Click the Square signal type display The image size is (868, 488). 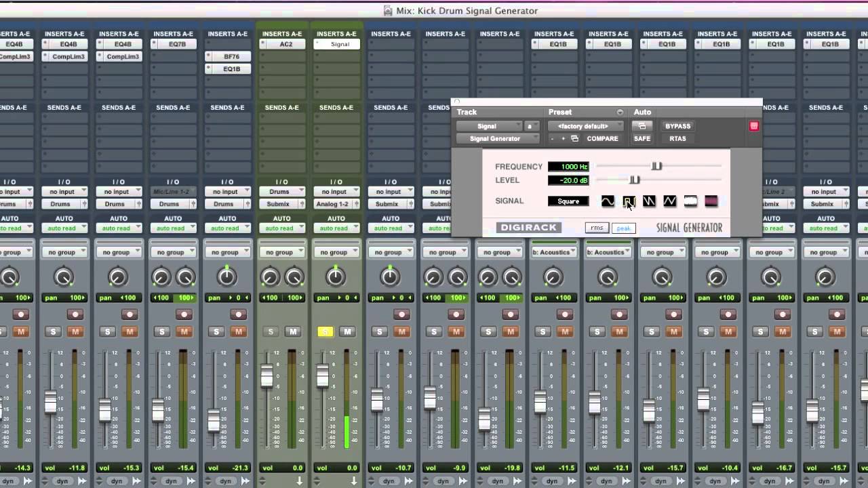click(x=568, y=201)
